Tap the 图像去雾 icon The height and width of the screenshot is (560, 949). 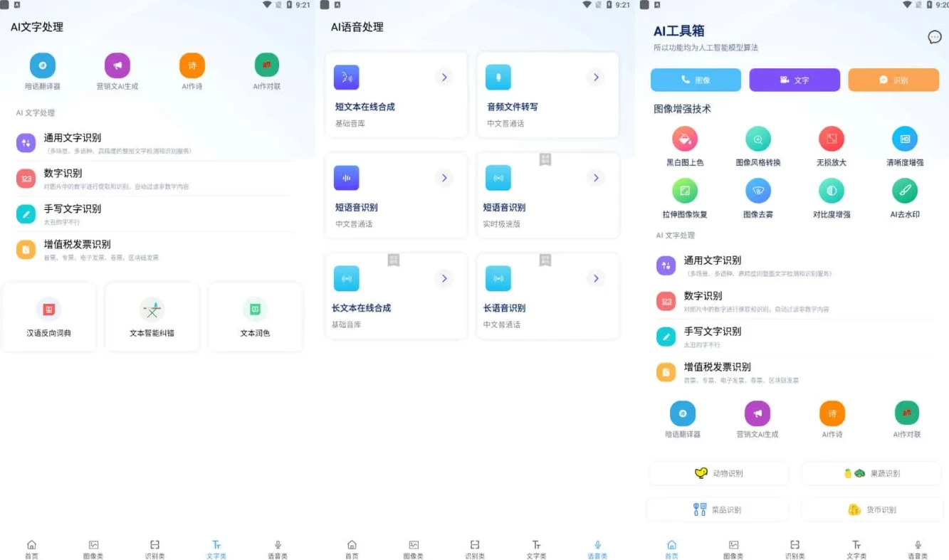tap(757, 191)
